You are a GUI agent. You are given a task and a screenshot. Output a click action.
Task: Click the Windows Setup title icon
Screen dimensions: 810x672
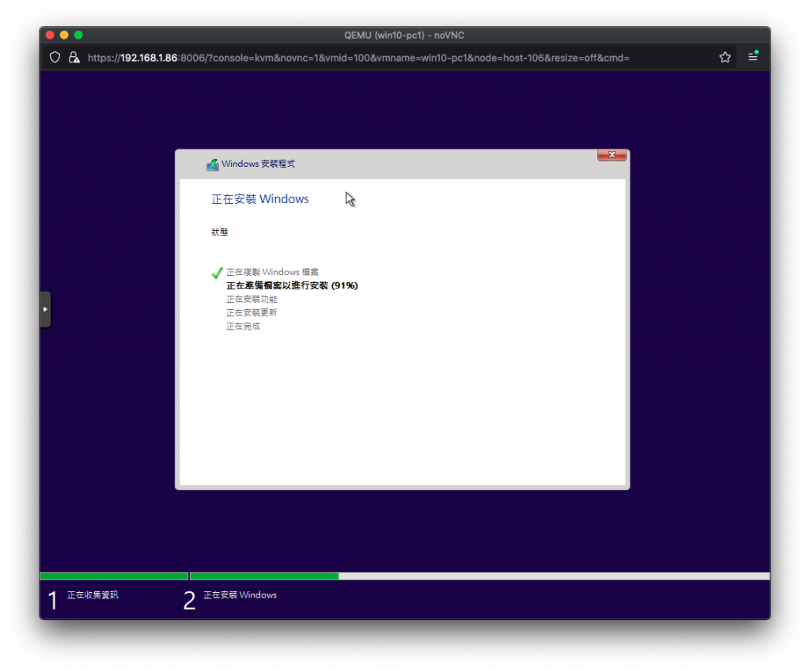tap(212, 164)
